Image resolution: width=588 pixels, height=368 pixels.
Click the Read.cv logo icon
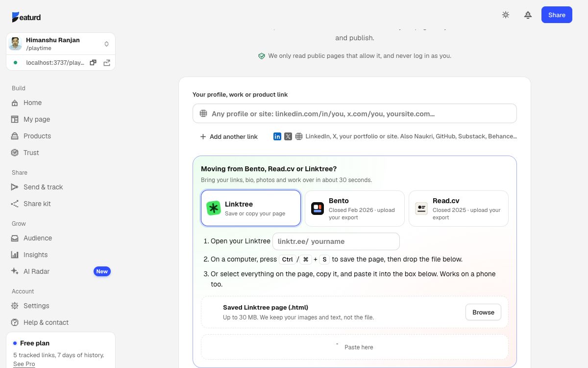421,209
